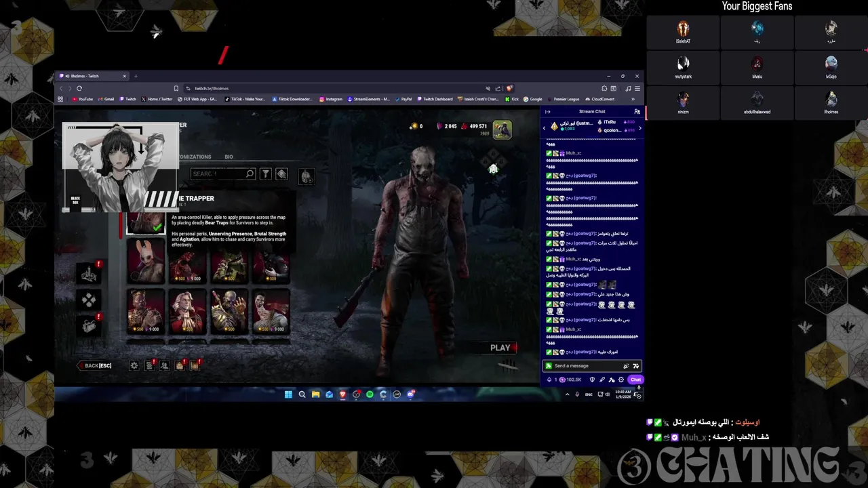Viewport: 868px width, 488px height.
Task: Show next gifter leaderboard arrow
Action: pyautogui.click(x=639, y=128)
